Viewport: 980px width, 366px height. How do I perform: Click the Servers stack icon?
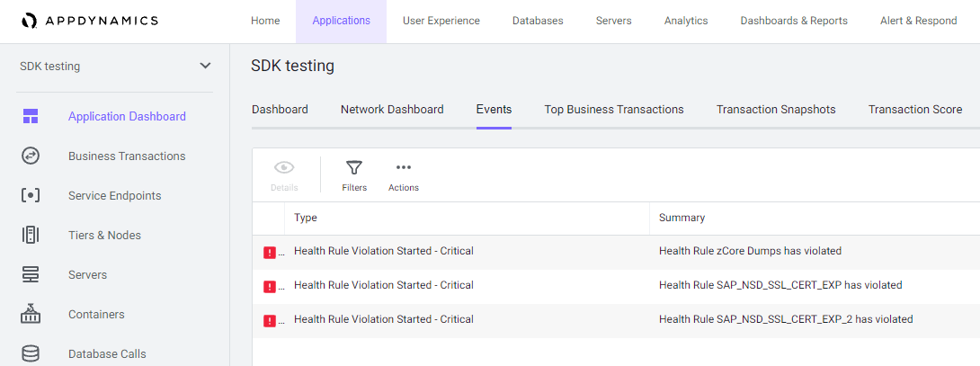point(31,274)
